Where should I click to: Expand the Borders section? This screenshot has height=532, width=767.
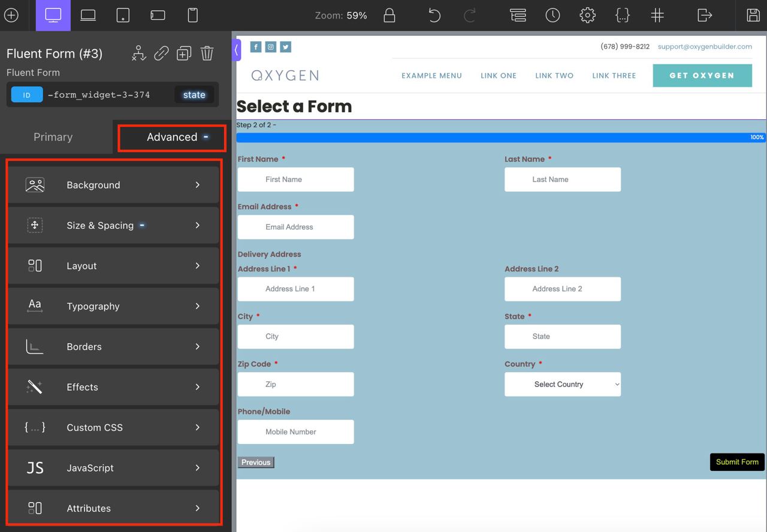[x=114, y=346]
